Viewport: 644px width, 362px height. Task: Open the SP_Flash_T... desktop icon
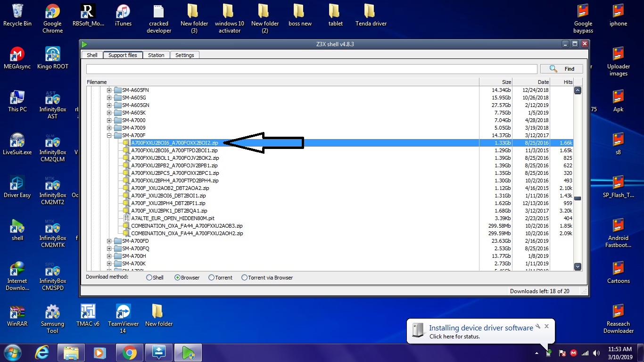point(618,187)
